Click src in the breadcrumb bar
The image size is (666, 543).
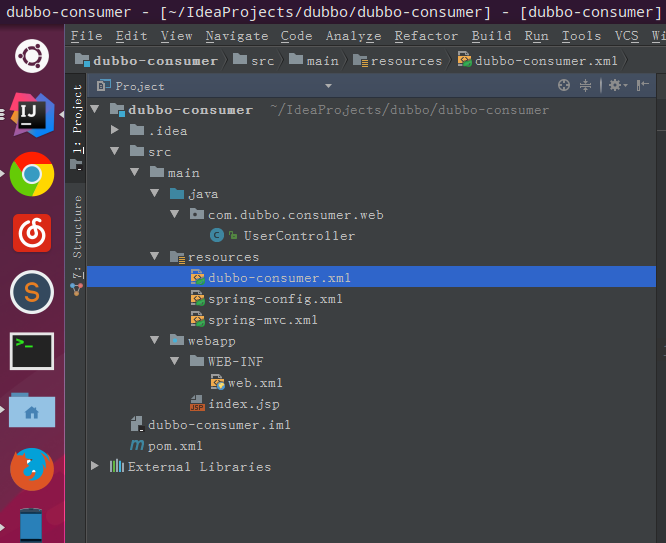coord(254,60)
